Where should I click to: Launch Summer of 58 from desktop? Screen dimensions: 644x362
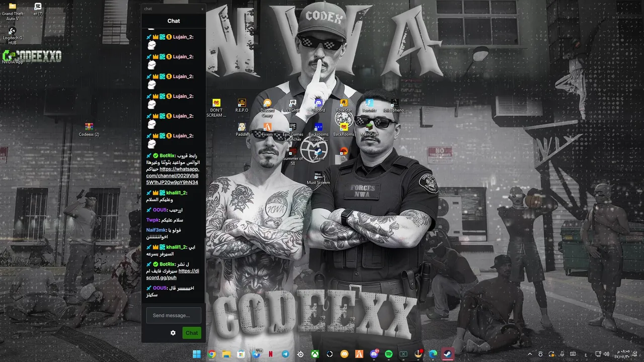pos(293,156)
